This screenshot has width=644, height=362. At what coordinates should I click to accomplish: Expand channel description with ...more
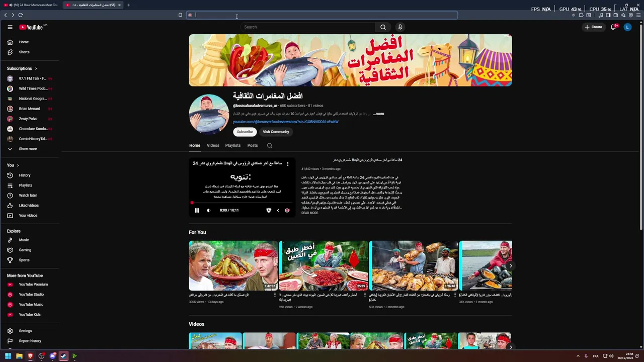[378, 114]
